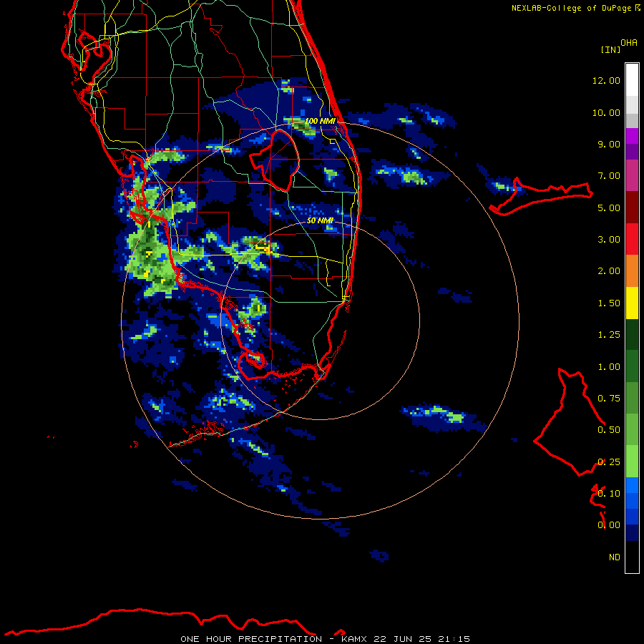This screenshot has height=644, width=644.
Task: Click the 12.00 legend value
Action: (x=606, y=80)
